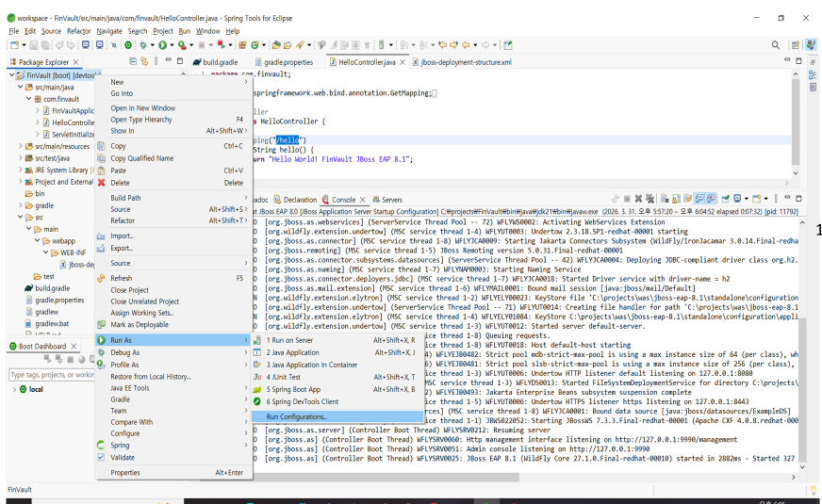The image size is (822, 504).
Task: Select 4 JUnit Test in Run As submenu
Action: (337, 377)
